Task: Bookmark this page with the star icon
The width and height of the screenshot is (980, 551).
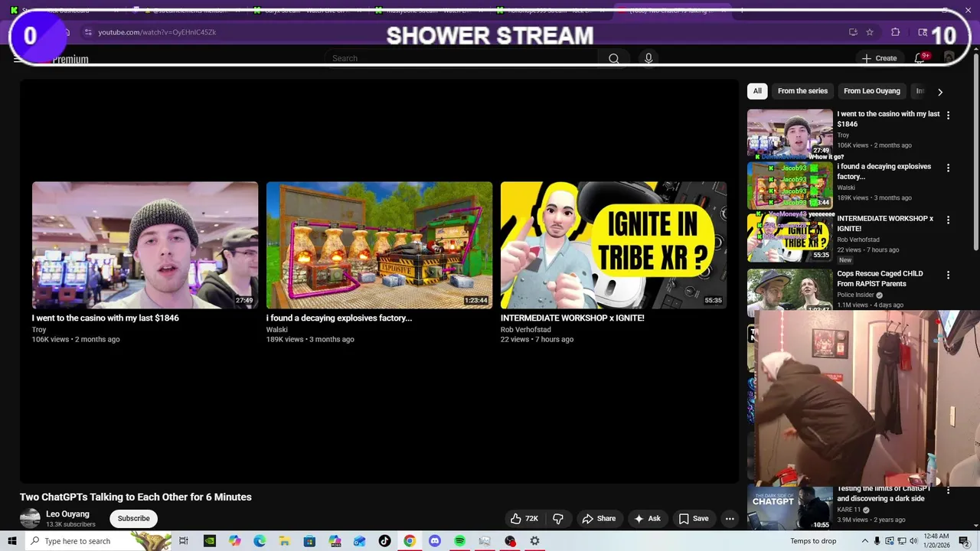Action: (x=870, y=32)
